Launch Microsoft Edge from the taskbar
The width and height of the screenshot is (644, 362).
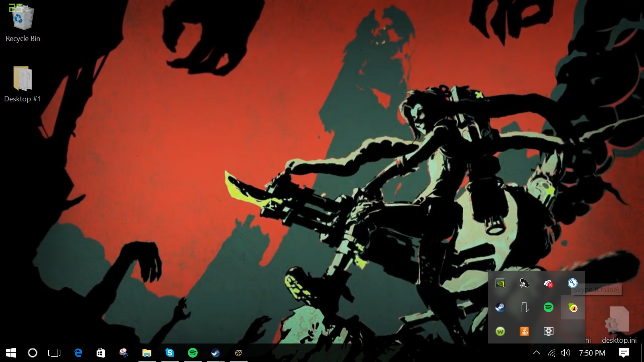click(78, 353)
